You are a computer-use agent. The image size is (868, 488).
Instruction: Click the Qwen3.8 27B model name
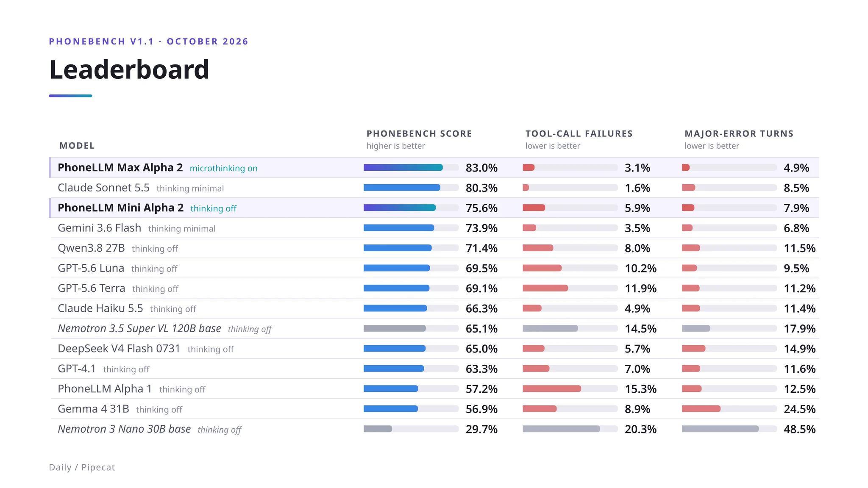91,248
